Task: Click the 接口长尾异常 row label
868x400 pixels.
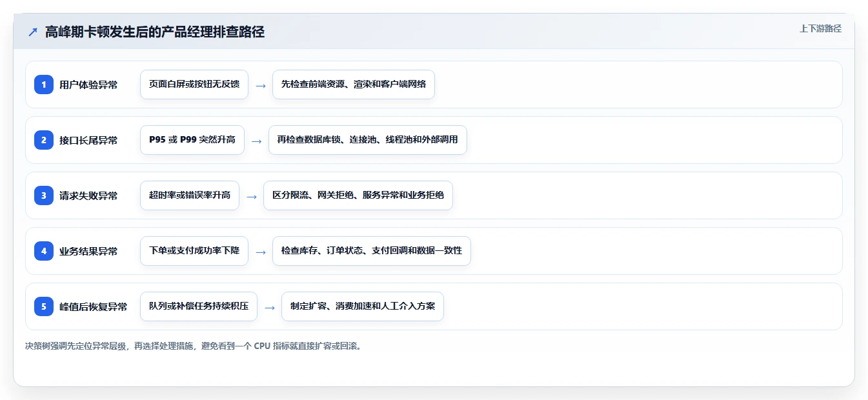Action: point(88,140)
